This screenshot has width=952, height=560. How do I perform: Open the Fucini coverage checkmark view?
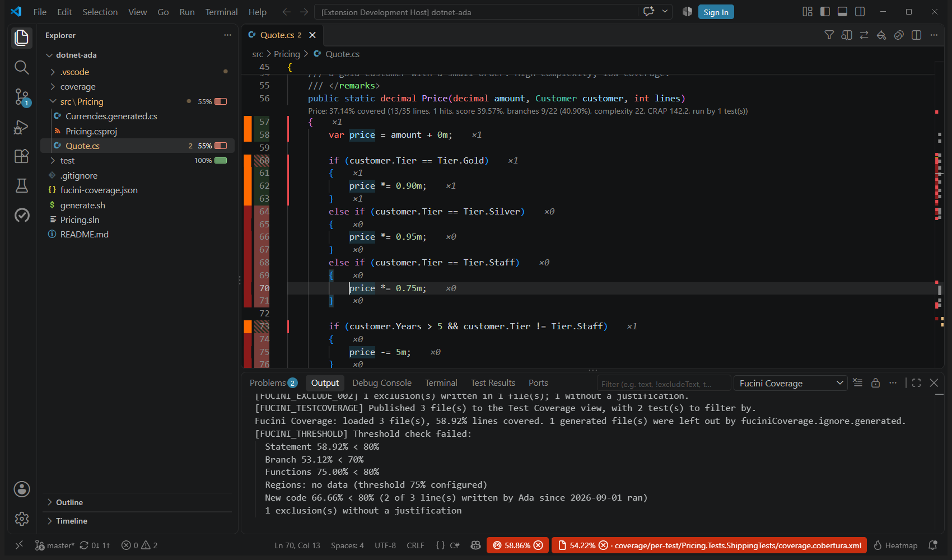coord(21,215)
